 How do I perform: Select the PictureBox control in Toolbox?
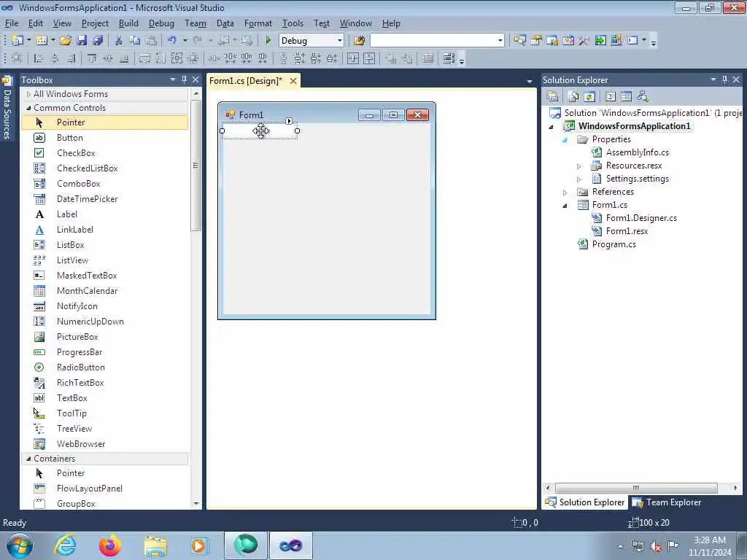click(x=105, y=337)
